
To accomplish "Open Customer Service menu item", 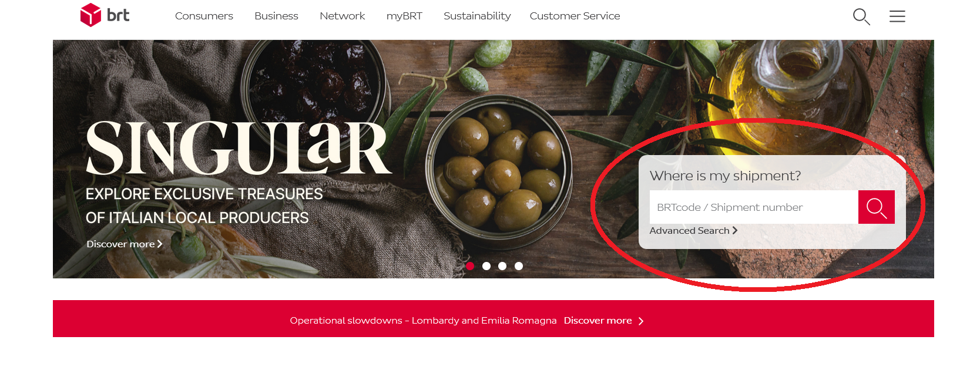I will pos(575,16).
